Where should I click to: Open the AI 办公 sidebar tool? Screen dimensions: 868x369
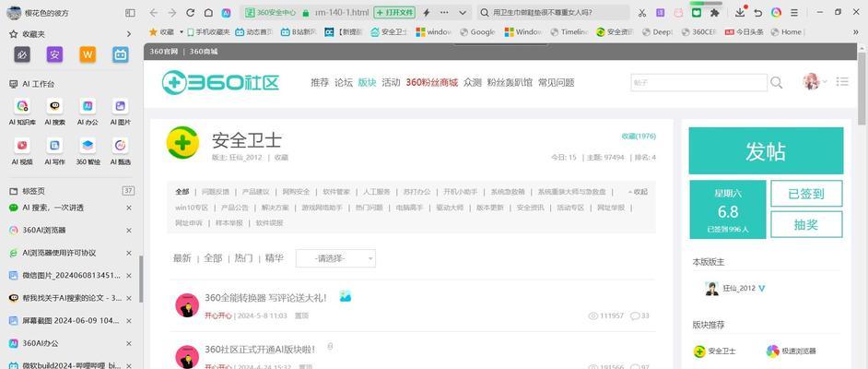(x=88, y=112)
